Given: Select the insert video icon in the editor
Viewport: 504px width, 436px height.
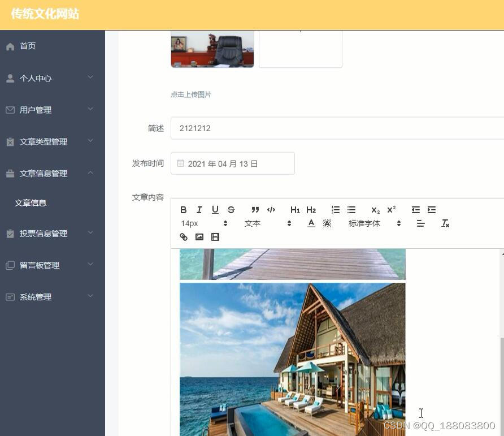Looking at the screenshot, I should [x=215, y=236].
